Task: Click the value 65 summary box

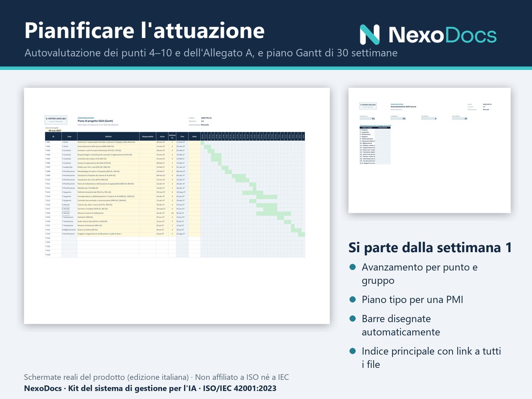Action: point(460,119)
